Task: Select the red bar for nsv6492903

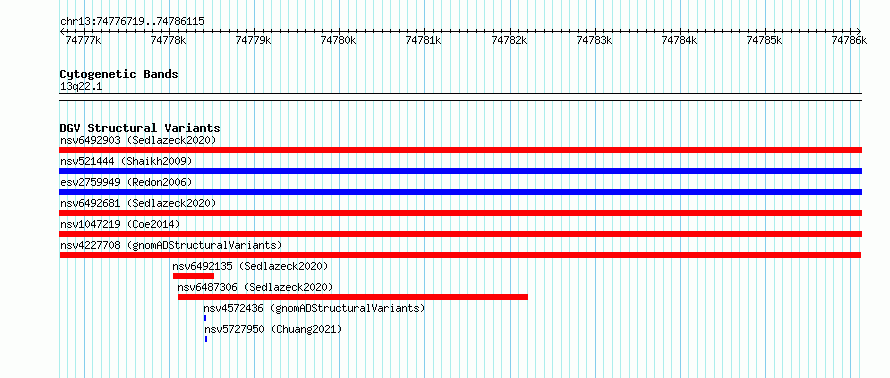Action: click(461, 150)
